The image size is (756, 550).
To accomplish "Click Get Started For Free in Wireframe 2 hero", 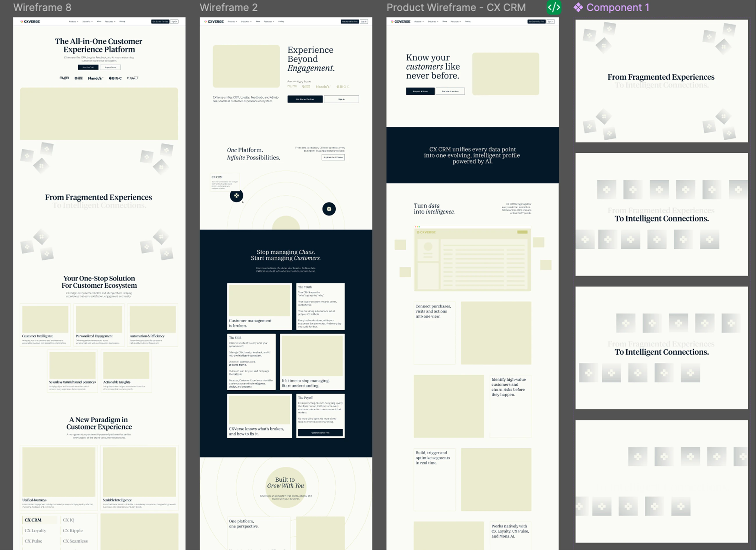I will coord(305,99).
